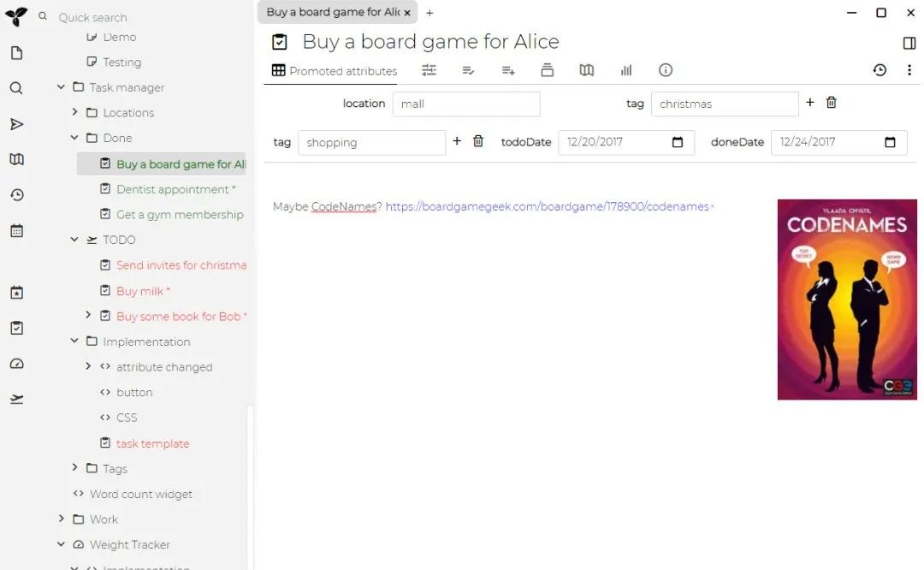Expand attribute changed node
The image size is (924, 570).
[88, 366]
